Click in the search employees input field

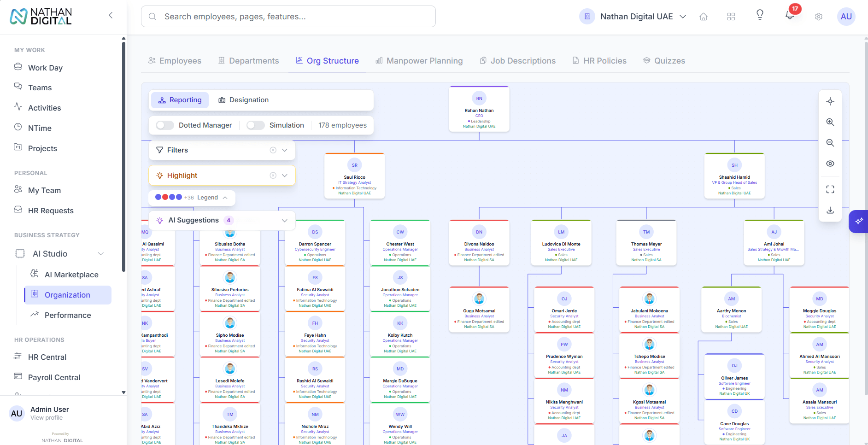[x=288, y=17]
